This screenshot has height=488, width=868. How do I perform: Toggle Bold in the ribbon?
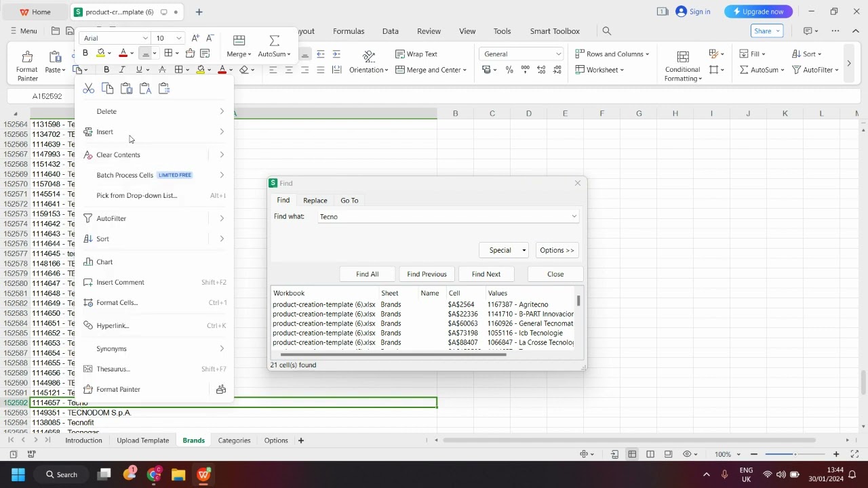pos(106,70)
